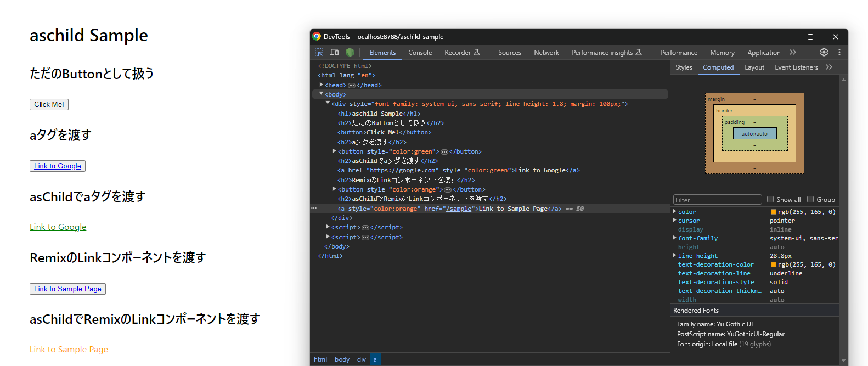868x366 pixels.
Task: Open the DevTools three-dot customize menu
Action: 839,52
